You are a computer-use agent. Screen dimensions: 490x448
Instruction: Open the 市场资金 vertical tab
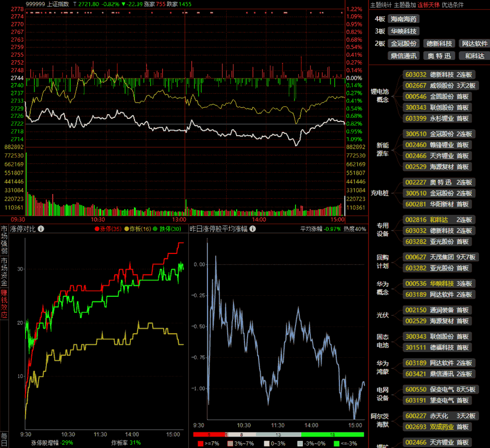[x=4, y=272]
